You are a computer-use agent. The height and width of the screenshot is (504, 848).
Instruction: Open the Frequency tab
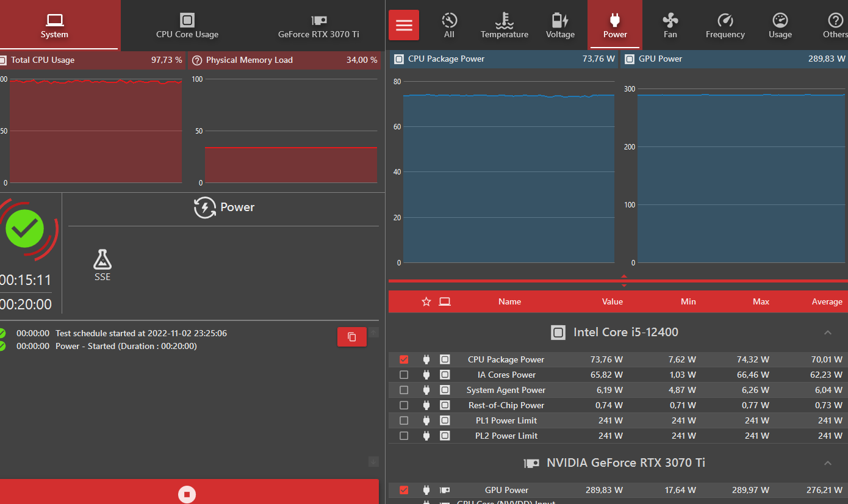(x=725, y=25)
